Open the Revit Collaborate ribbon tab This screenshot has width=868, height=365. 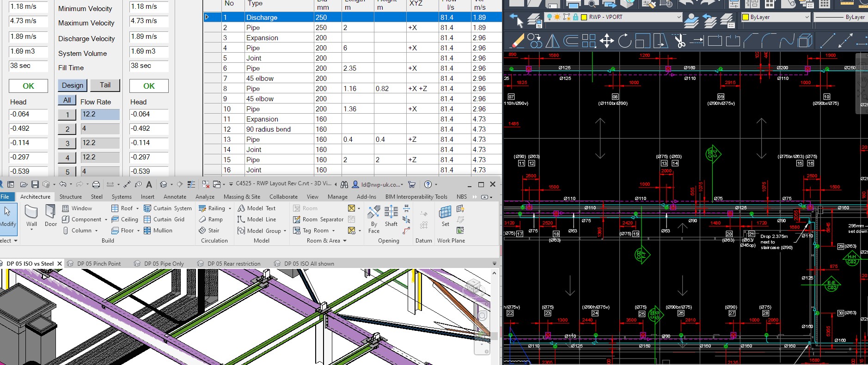[x=283, y=196]
